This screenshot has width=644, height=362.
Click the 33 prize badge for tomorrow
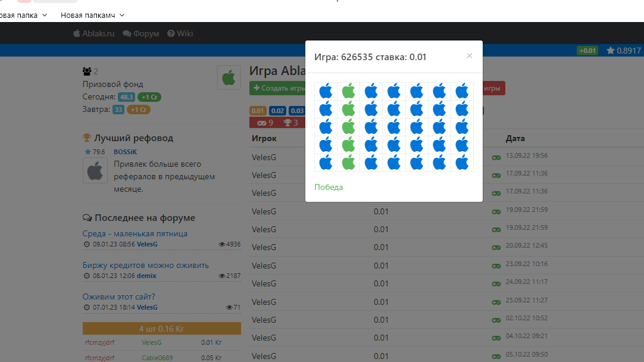pyautogui.click(x=118, y=110)
